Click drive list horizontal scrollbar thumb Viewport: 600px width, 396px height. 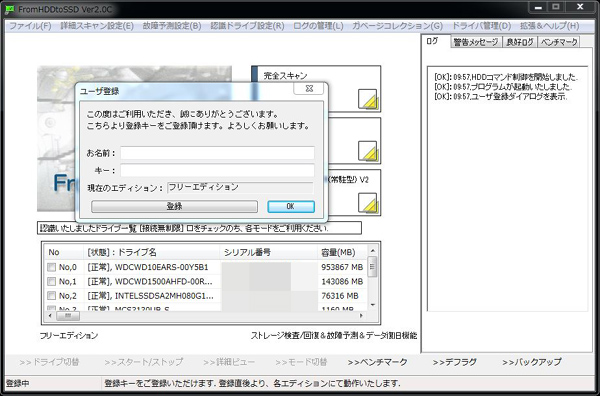[x=68, y=316]
